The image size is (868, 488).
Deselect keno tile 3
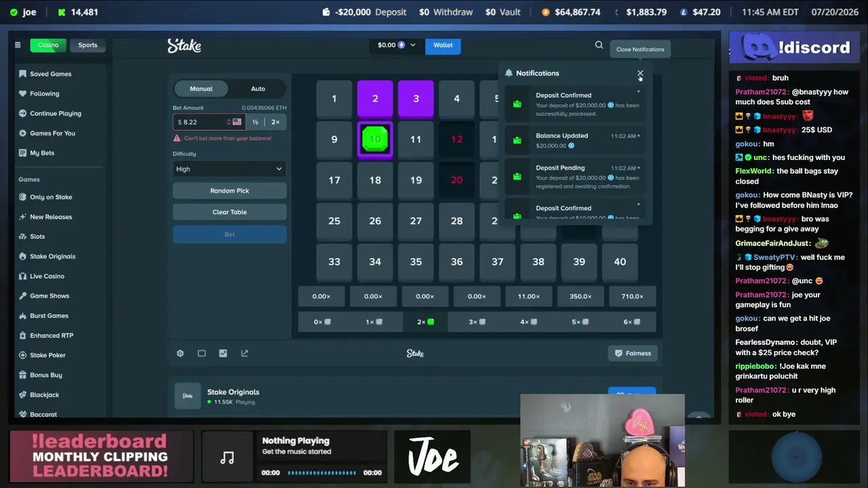[x=416, y=99]
